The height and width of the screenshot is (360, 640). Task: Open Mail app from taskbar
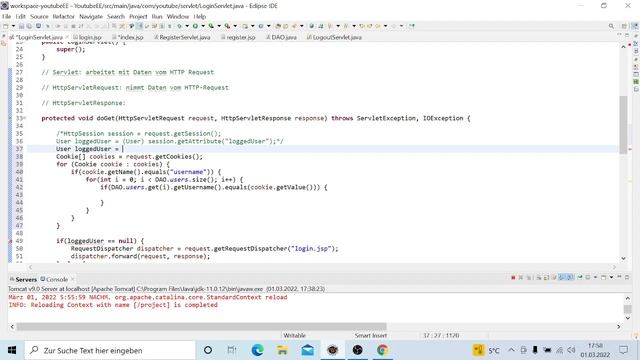[307, 350]
